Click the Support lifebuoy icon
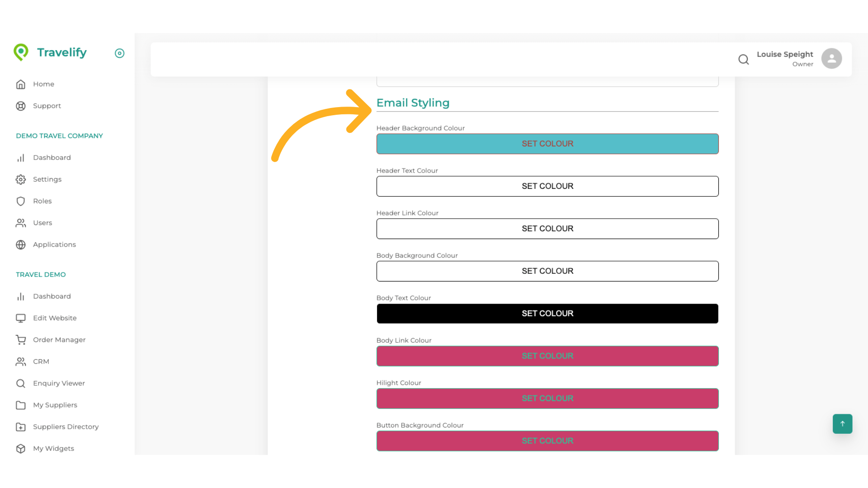This screenshot has height=488, width=868. [21, 106]
